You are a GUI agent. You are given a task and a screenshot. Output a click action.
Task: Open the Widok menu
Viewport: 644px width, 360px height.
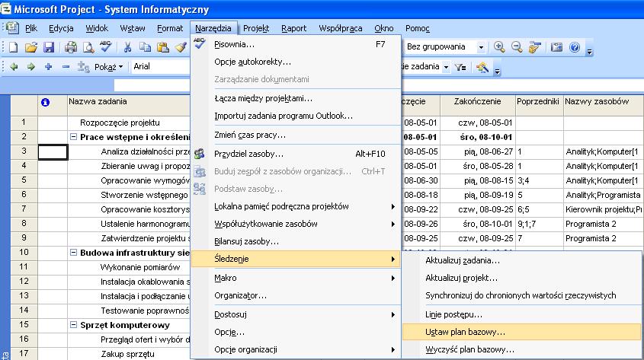97,28
